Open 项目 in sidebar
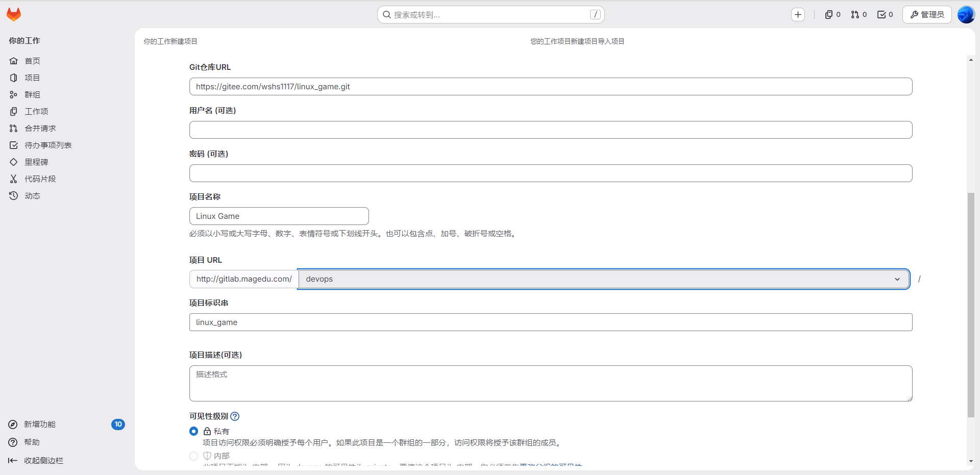 point(67,78)
